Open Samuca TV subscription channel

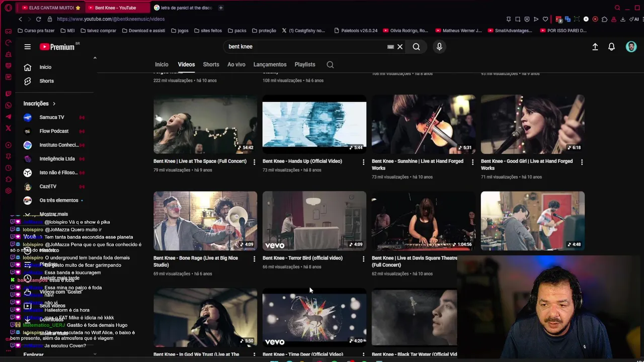tap(53, 117)
